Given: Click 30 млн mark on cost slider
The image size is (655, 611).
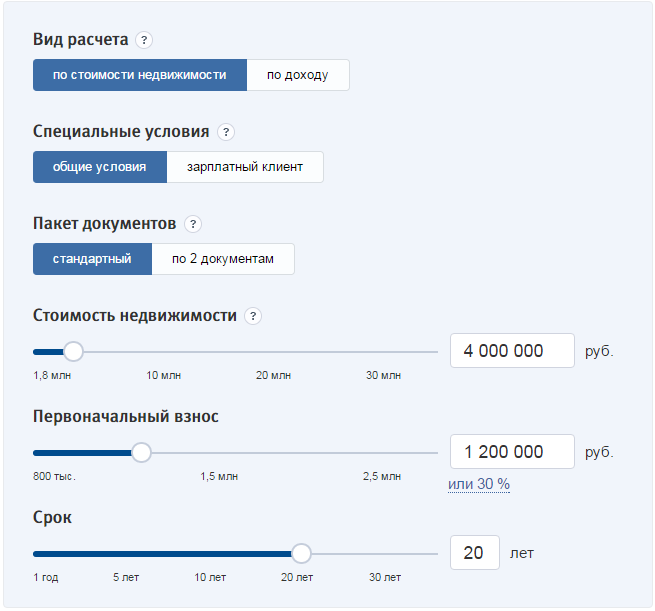Looking at the screenshot, I should tap(383, 375).
